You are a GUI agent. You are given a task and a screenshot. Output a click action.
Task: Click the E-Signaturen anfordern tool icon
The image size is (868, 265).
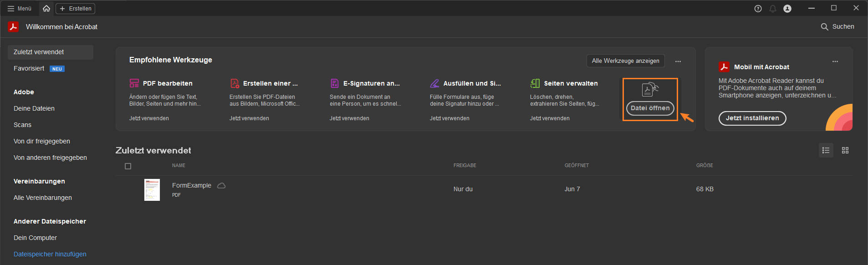pos(335,83)
